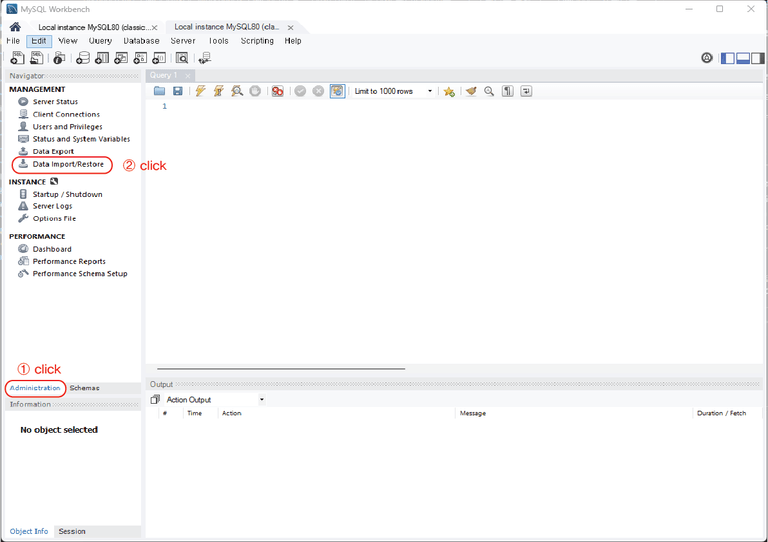Viewport: 768px width, 542px height.
Task: Create a new SQL tab icon
Action: [17, 58]
